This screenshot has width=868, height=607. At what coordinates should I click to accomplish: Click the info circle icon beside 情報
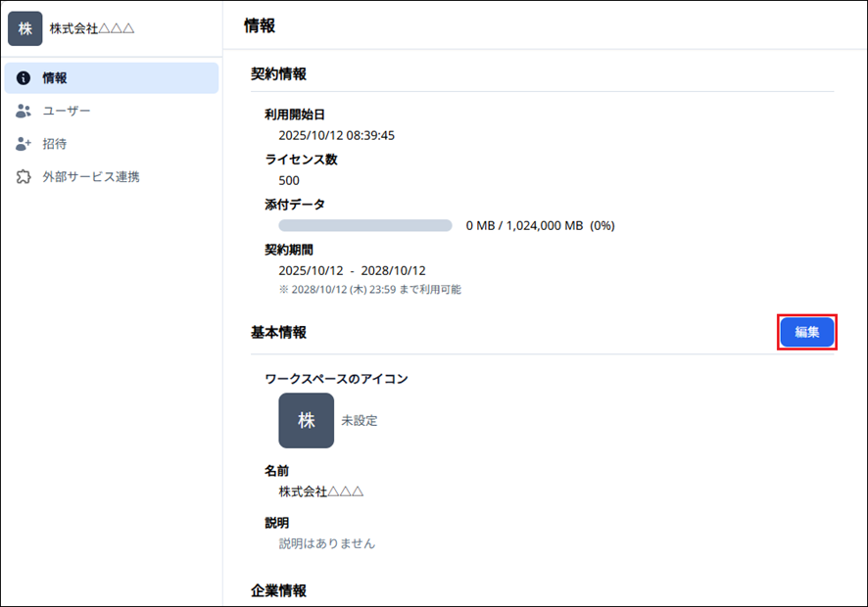(24, 78)
